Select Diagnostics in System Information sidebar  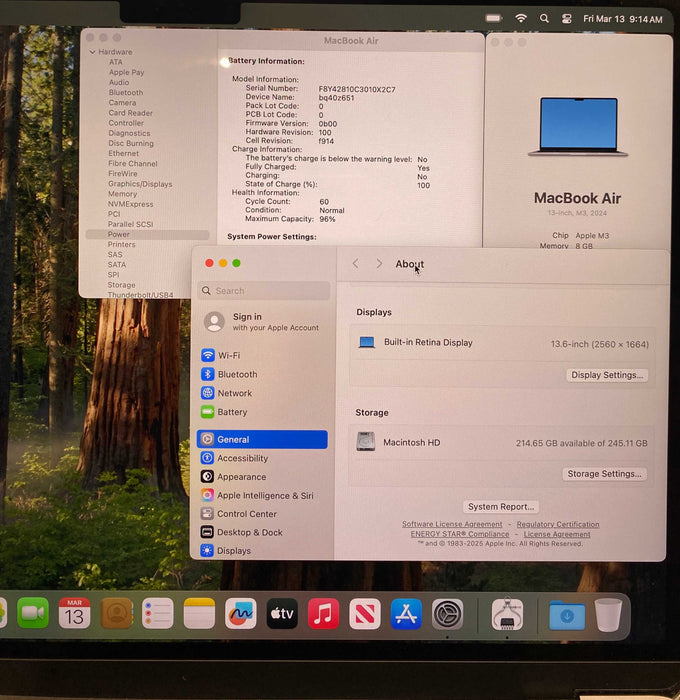(x=129, y=133)
